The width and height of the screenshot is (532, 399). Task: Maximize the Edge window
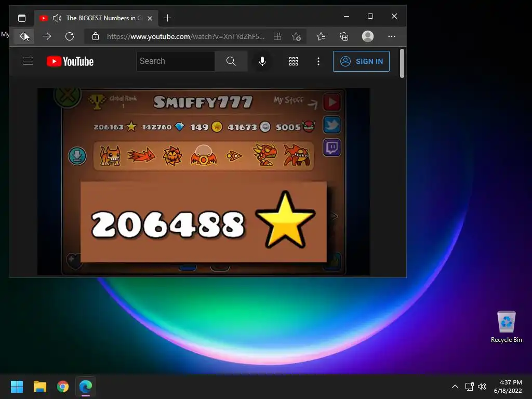click(x=370, y=16)
